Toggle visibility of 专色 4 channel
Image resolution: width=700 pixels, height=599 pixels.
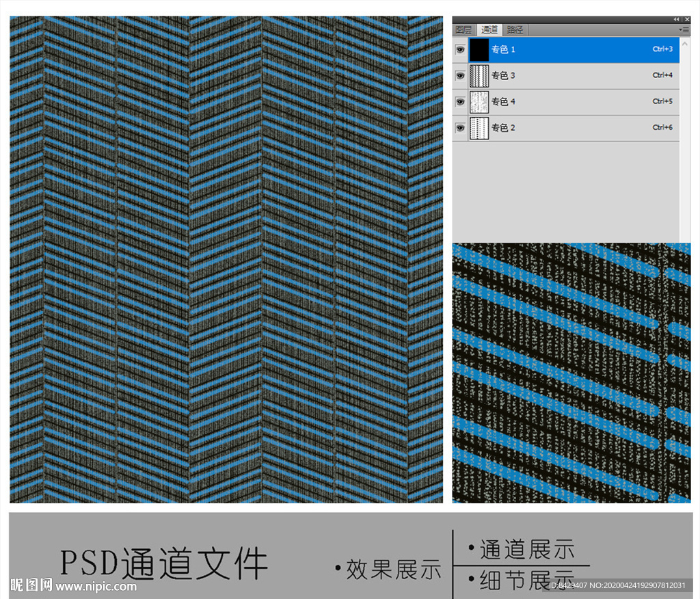460,102
